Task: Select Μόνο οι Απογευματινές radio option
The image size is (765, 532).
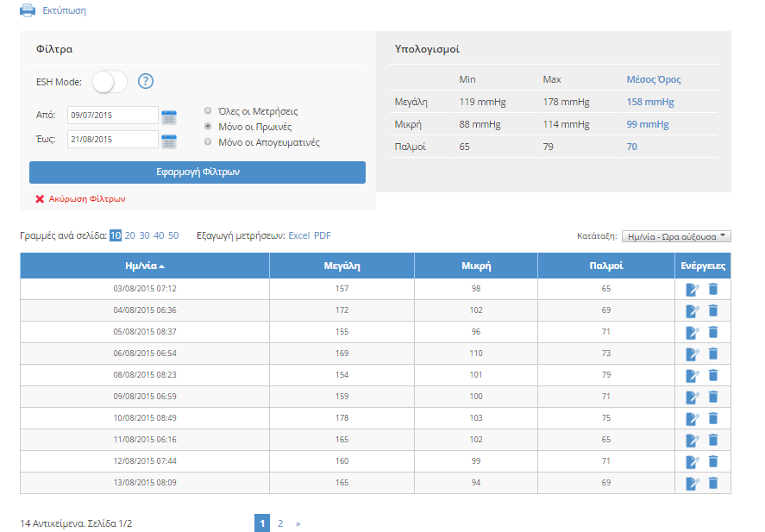Action: (208, 142)
